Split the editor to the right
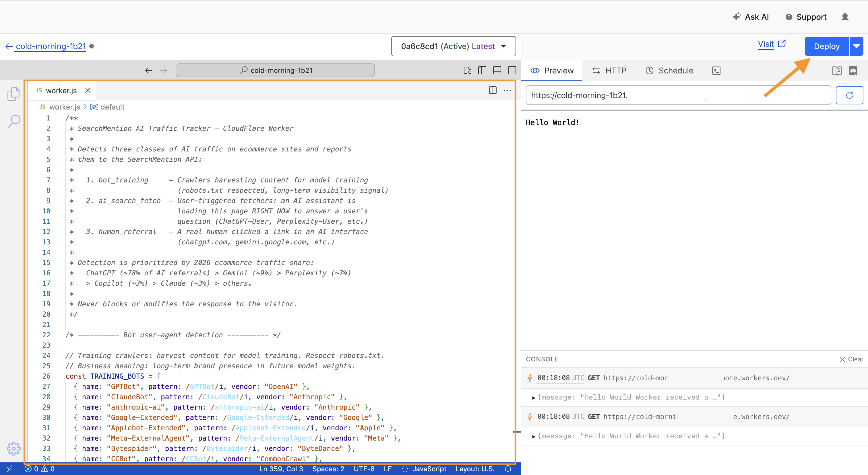Viewport: 868px width, 475px height. (493, 90)
